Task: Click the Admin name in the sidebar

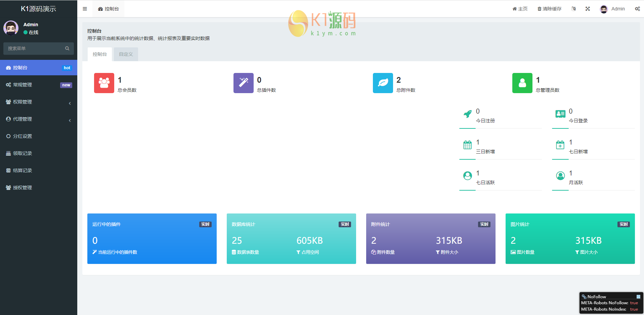Action: (x=31, y=25)
